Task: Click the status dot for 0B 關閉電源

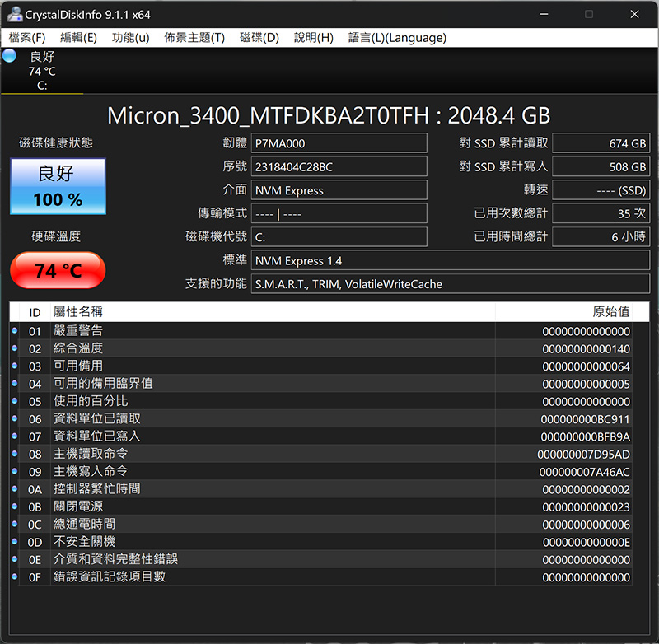Action: tap(14, 506)
